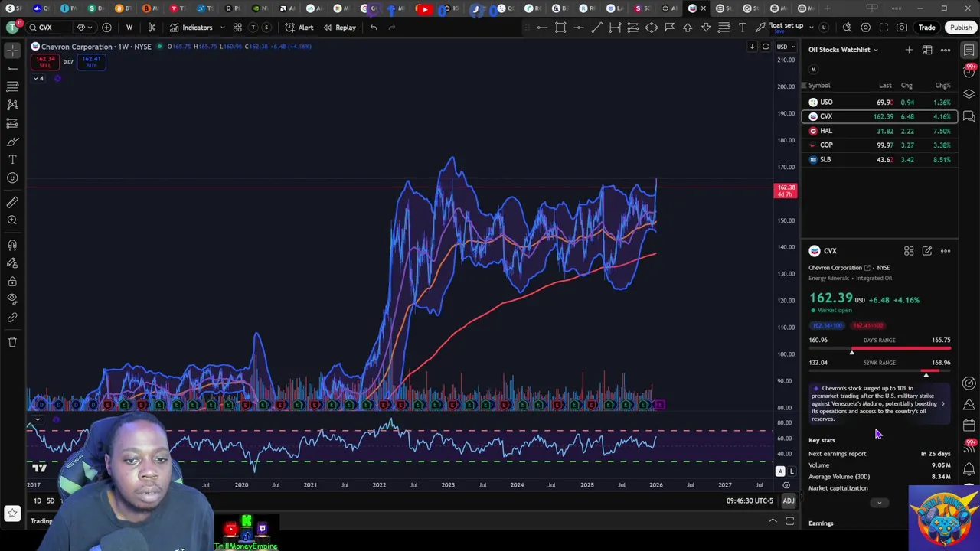Remove drawings with the trash icon

click(x=12, y=342)
